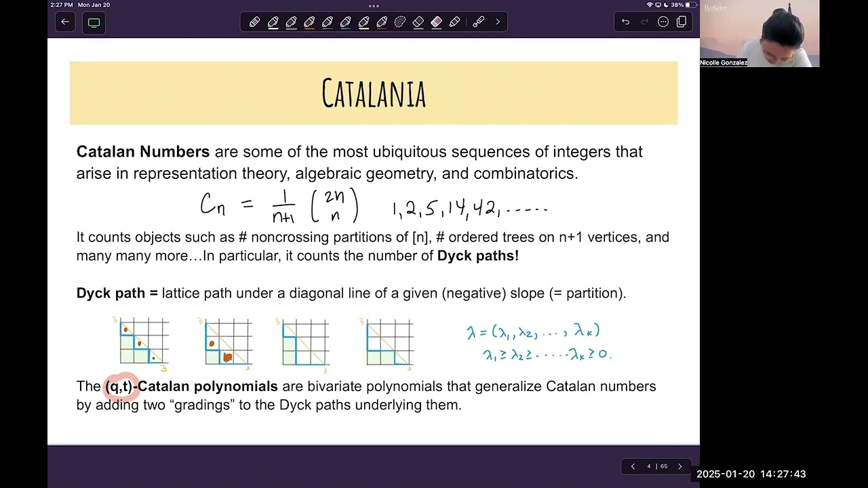Click the Catalania slide title

(x=374, y=94)
